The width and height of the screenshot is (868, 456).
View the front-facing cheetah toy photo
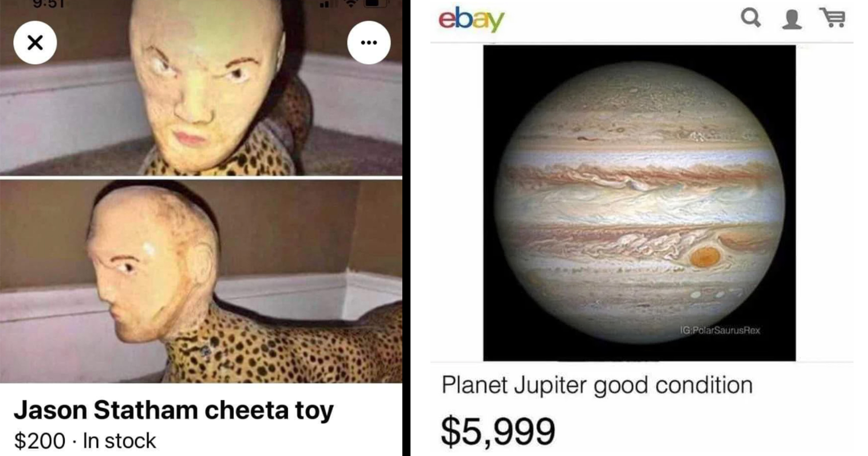pyautogui.click(x=201, y=87)
